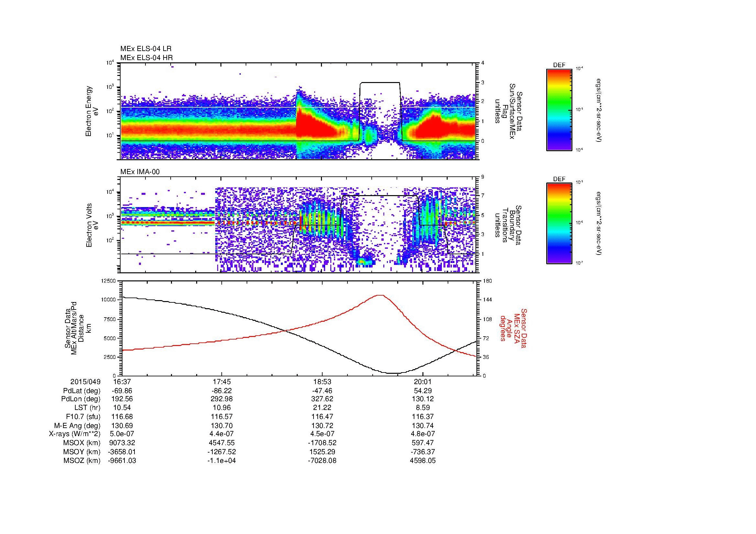The image size is (756, 534).
Task: Click the 'X-rays (W/m**2)' row label
Action: click(74, 434)
